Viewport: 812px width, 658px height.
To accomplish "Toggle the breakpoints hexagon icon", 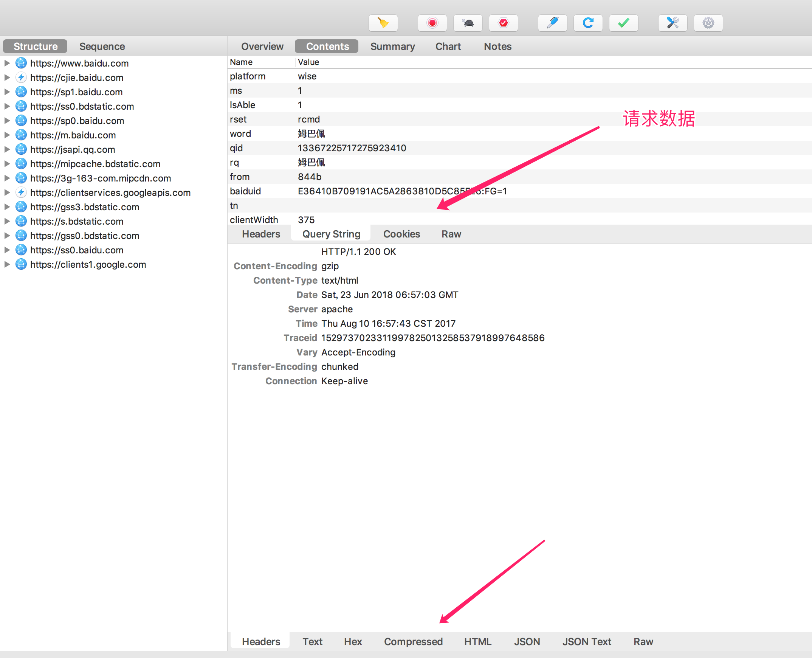I will 503,23.
